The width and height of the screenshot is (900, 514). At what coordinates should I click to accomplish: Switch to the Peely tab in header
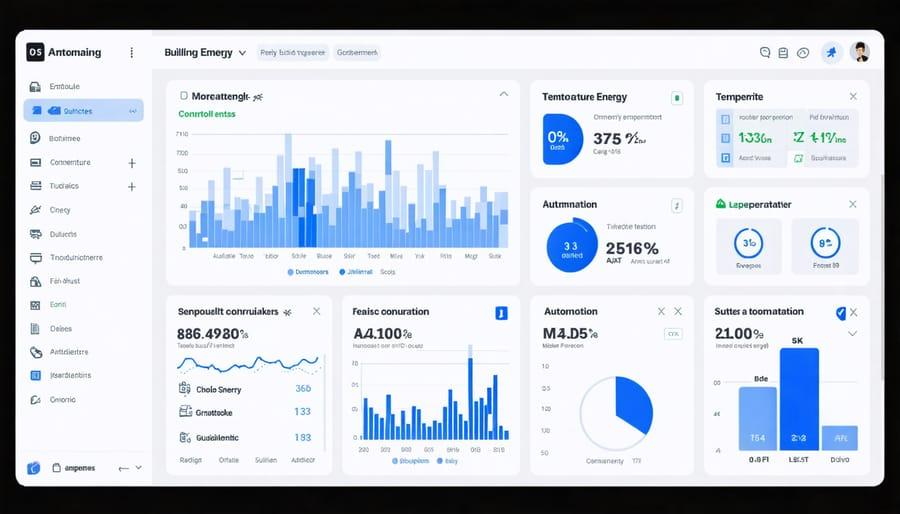click(293, 53)
